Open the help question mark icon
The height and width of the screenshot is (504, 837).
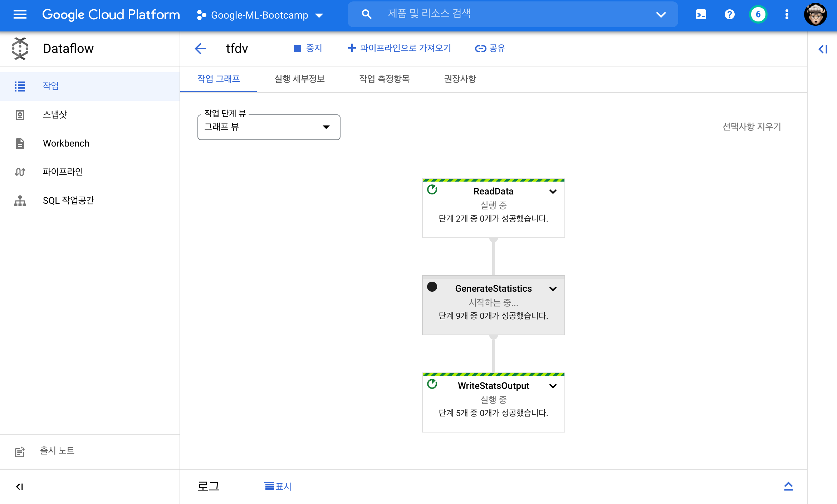(729, 15)
